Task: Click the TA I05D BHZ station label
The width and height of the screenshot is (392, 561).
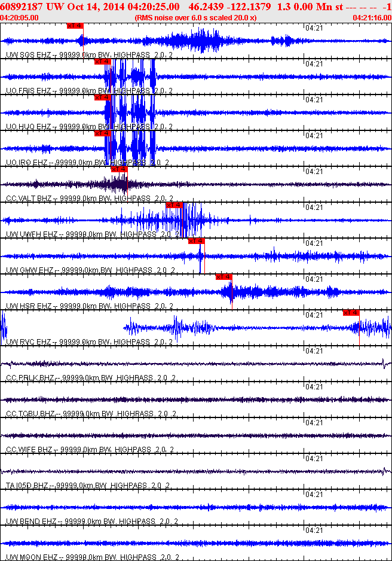Action: [x=29, y=486]
